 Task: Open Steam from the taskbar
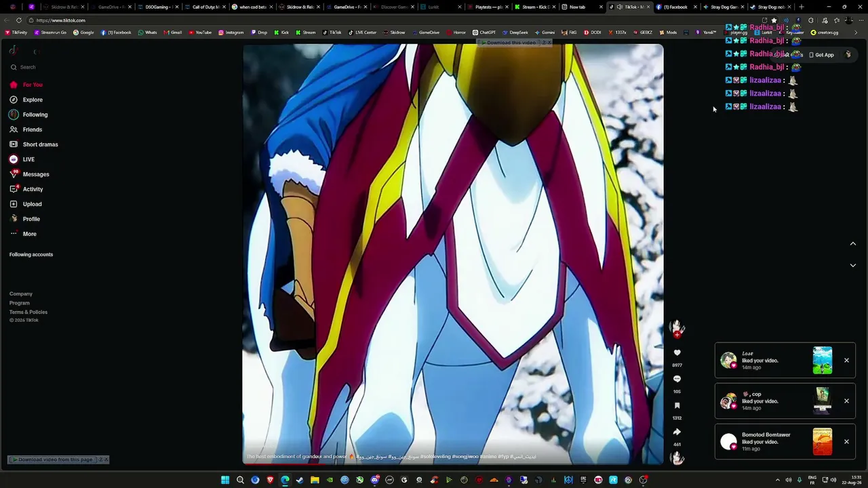[300, 480]
